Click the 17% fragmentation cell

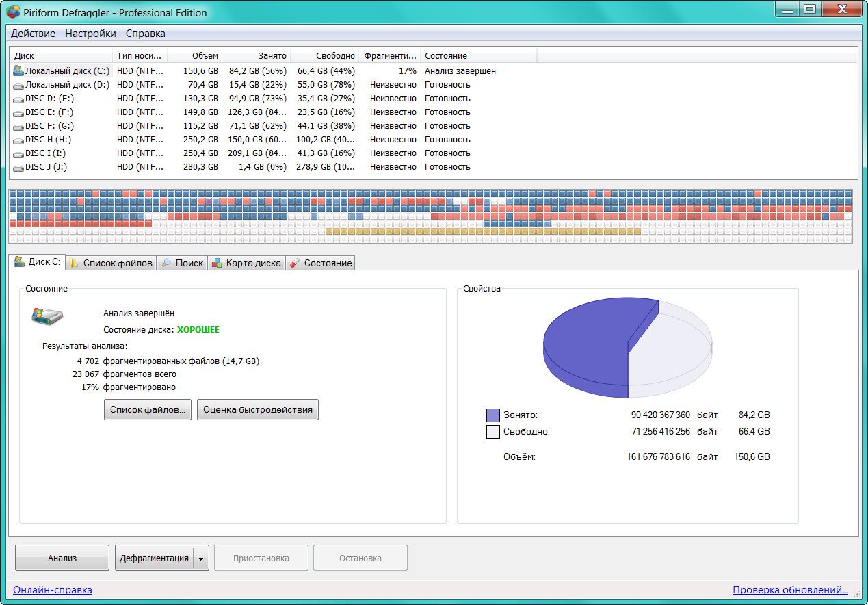[x=408, y=70]
